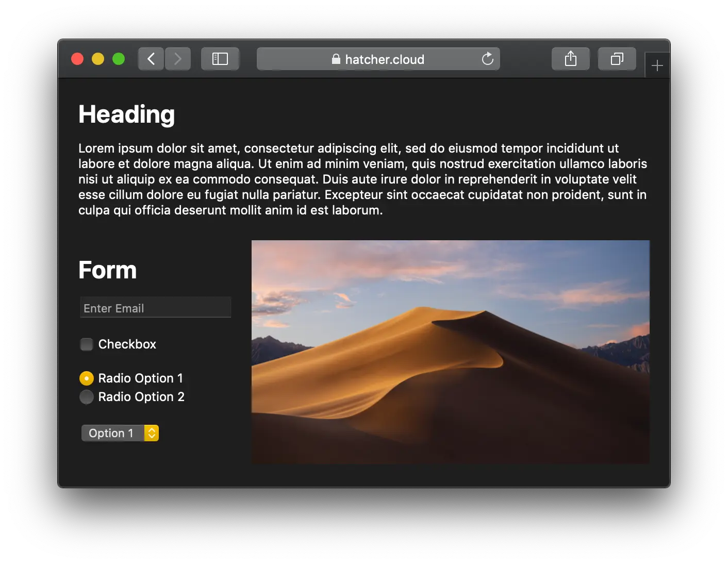The image size is (728, 564).
Task: Reload the hatcher.cloud page
Action: pyautogui.click(x=487, y=59)
